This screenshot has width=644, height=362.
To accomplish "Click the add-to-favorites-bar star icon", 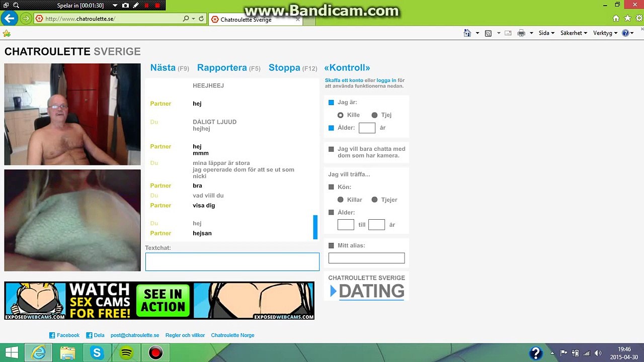I will [7, 33].
